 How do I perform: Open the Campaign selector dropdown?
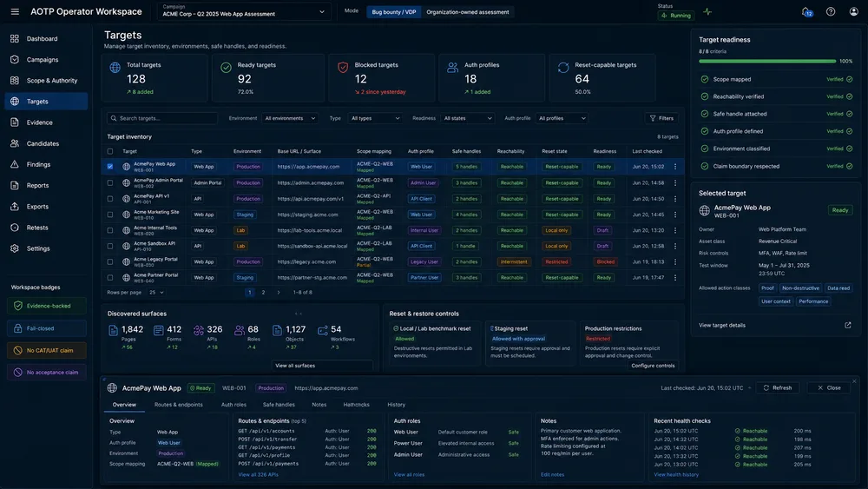(244, 11)
